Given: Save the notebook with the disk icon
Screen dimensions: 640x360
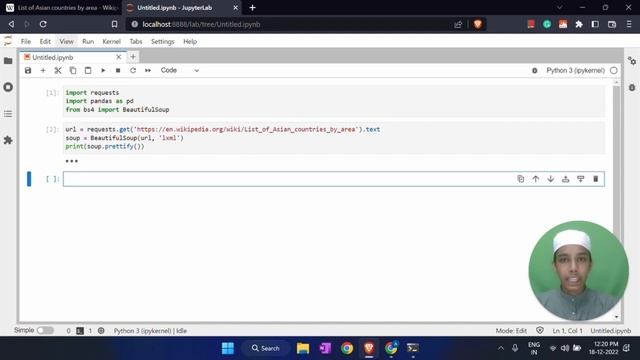Looking at the screenshot, I should click(28, 70).
